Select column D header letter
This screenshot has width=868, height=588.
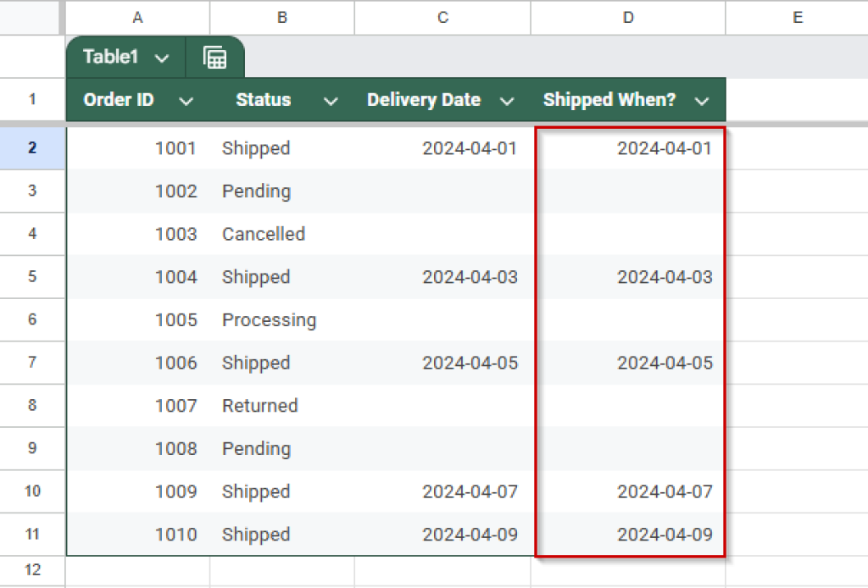coord(627,17)
